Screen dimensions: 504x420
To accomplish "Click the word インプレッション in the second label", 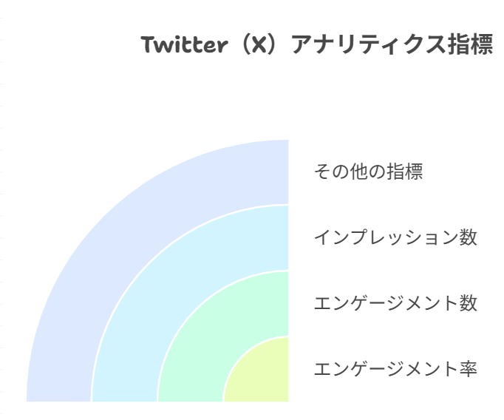I will (386, 237).
